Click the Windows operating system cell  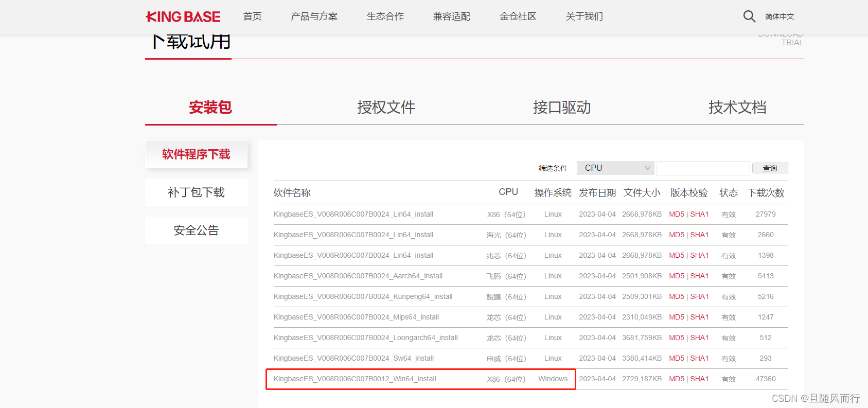(553, 379)
